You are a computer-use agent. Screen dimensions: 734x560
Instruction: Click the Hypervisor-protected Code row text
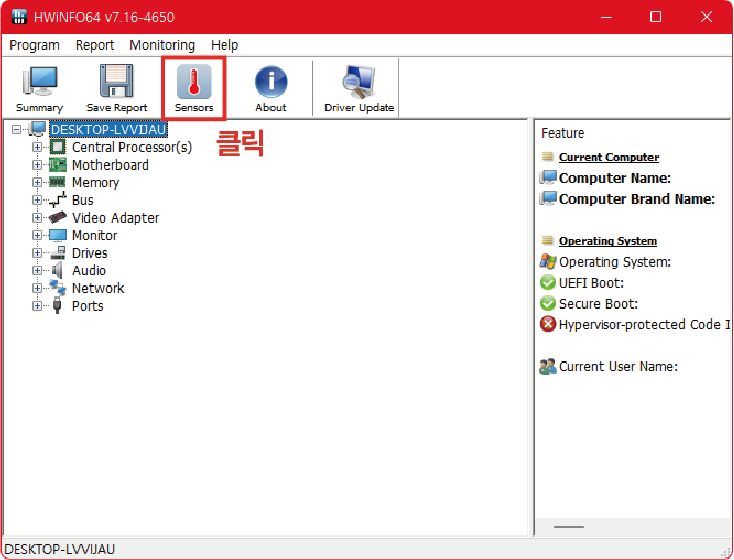pos(644,324)
